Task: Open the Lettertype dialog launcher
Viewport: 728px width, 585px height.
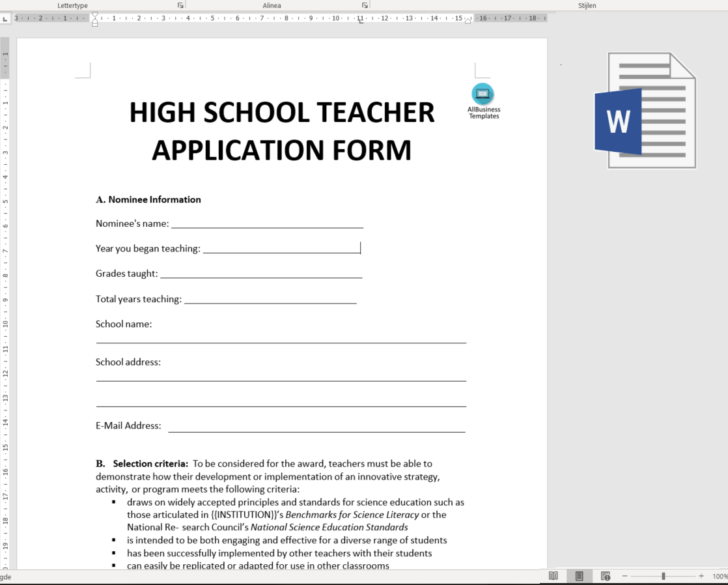Action: click(180, 5)
